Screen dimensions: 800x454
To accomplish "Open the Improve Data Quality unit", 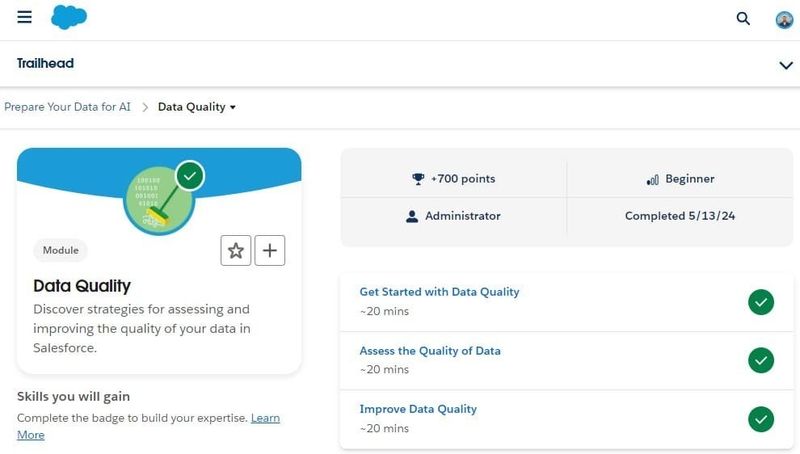I will [x=418, y=409].
